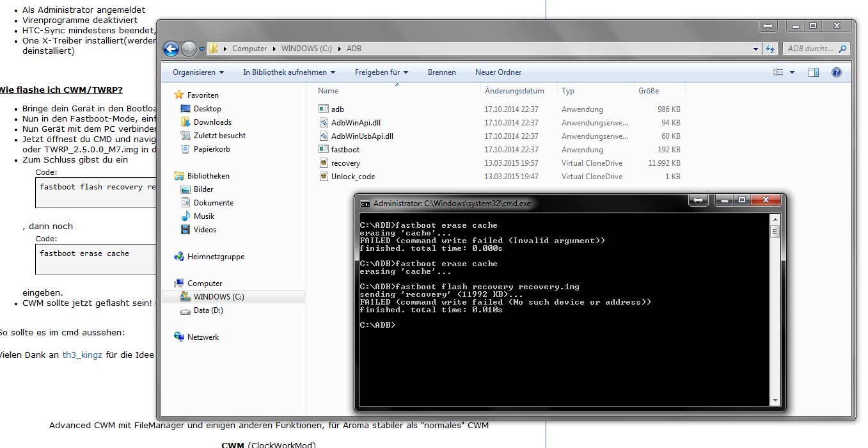Select Desktop in Favoriten
Image resolution: width=868 pixels, height=448 pixels.
click(x=207, y=109)
